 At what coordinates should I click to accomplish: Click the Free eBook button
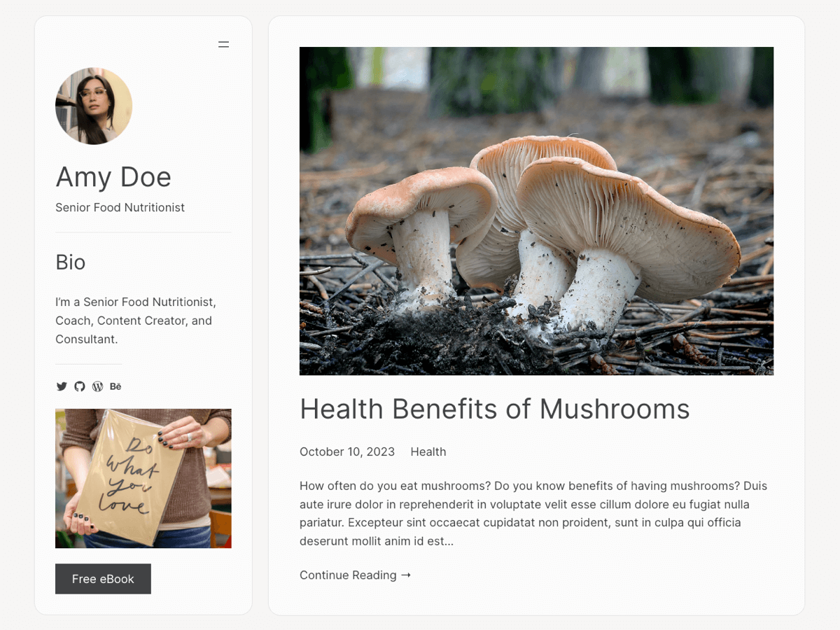tap(103, 578)
